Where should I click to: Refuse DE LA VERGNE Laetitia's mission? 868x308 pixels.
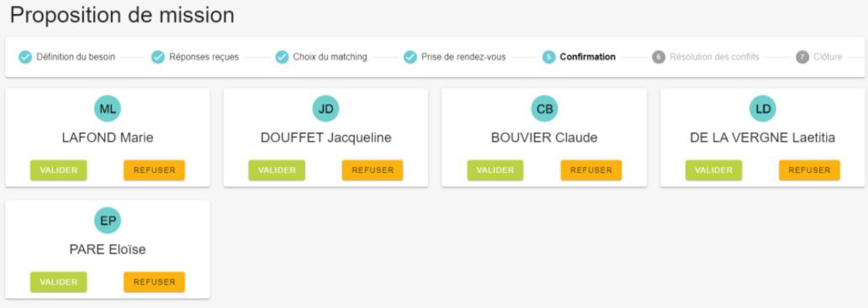coord(809,171)
